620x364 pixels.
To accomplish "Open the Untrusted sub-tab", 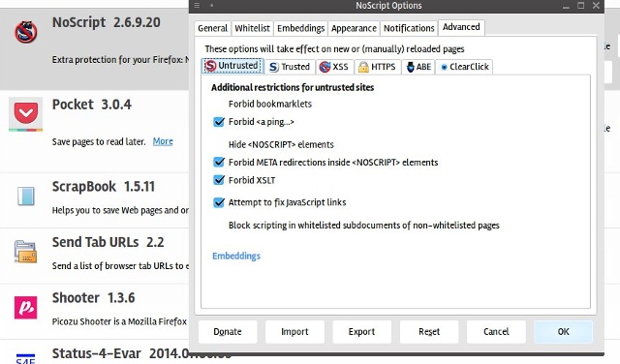I will click(x=232, y=66).
